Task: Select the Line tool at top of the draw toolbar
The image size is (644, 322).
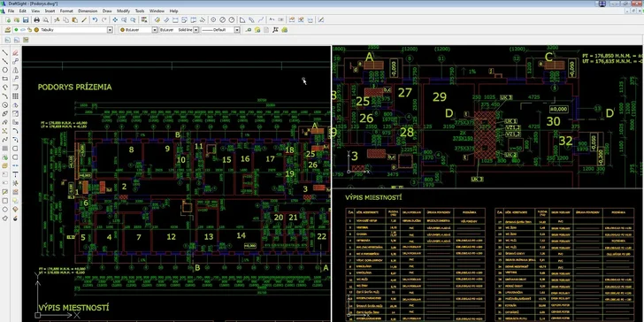Action: click(x=5, y=52)
